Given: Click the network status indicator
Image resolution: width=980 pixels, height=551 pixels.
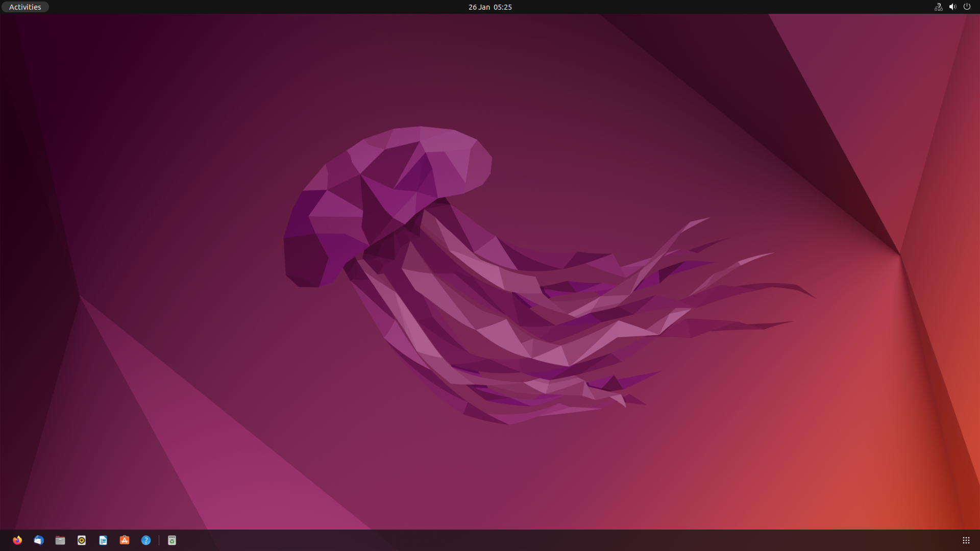Looking at the screenshot, I should pyautogui.click(x=938, y=7).
